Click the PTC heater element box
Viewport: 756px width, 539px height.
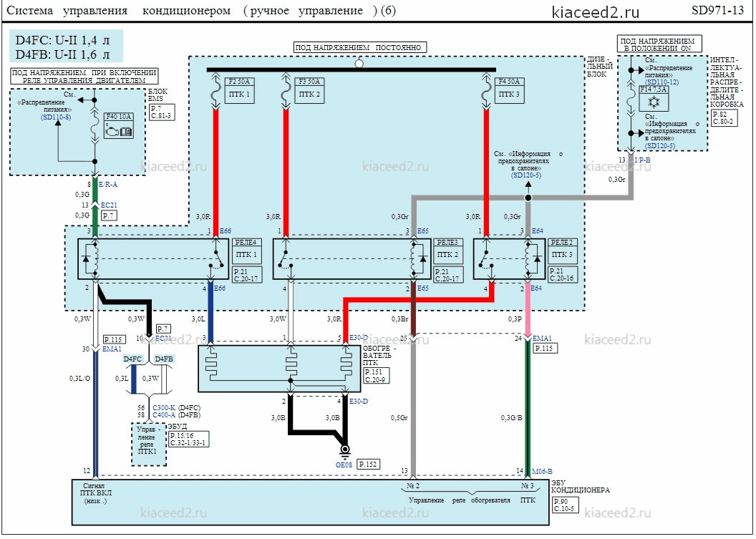click(x=279, y=369)
